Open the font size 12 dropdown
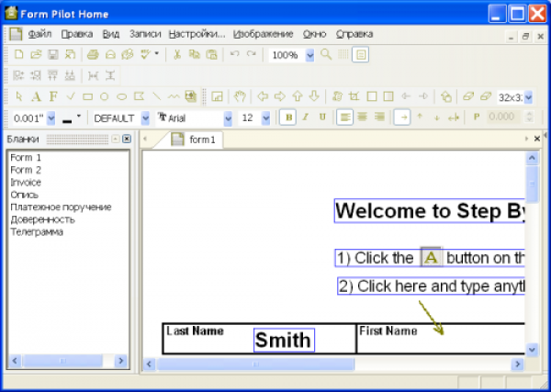 pos(266,118)
